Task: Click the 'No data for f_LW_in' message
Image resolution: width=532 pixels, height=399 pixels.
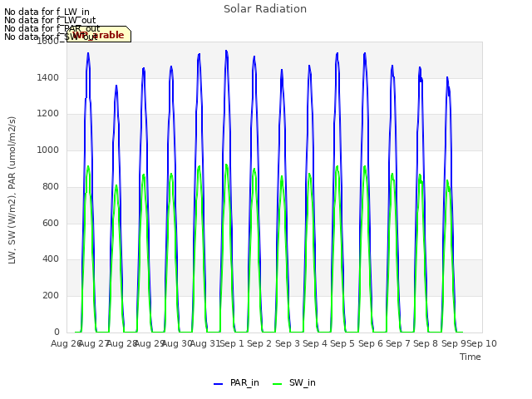Action: (47, 12)
